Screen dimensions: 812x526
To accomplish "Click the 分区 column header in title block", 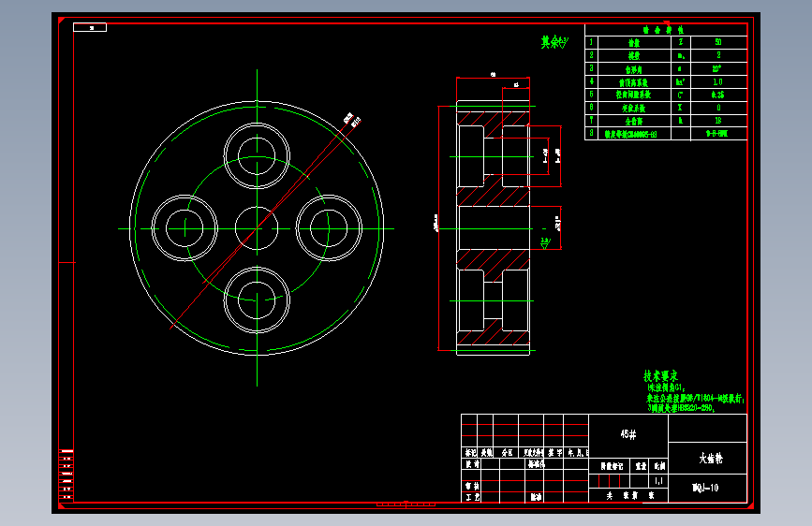I will [x=507, y=453].
